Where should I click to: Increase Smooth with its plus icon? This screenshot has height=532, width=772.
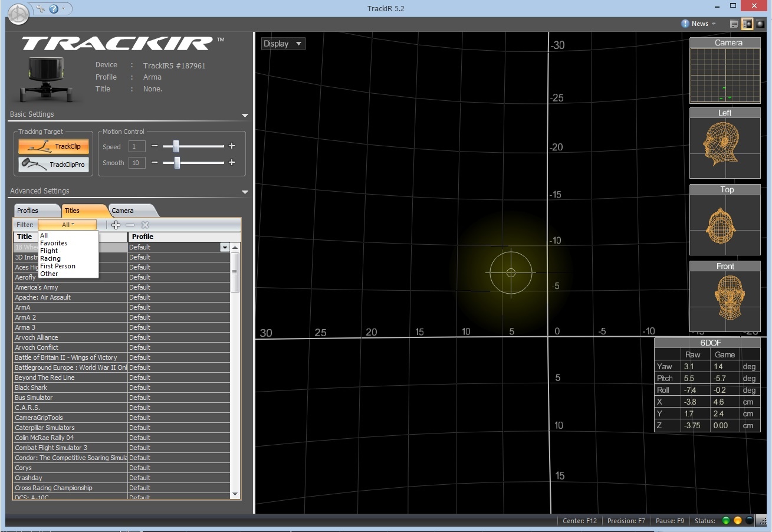[232, 162]
